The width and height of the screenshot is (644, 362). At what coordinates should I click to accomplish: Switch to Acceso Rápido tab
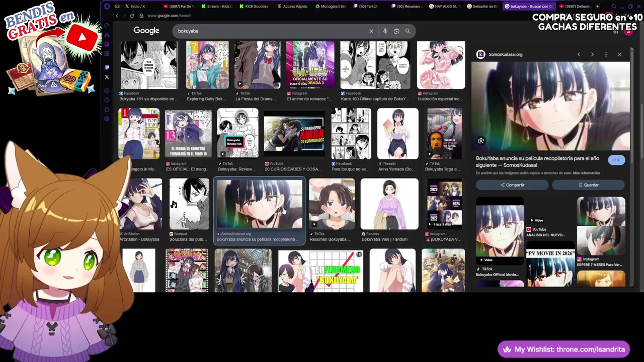tap(294, 7)
